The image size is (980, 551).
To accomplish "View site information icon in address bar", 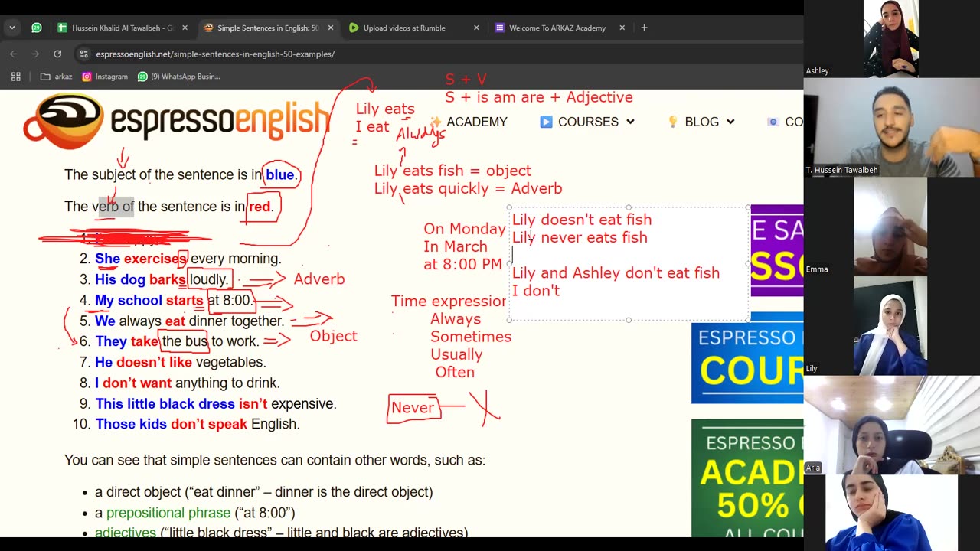I will 83,54.
